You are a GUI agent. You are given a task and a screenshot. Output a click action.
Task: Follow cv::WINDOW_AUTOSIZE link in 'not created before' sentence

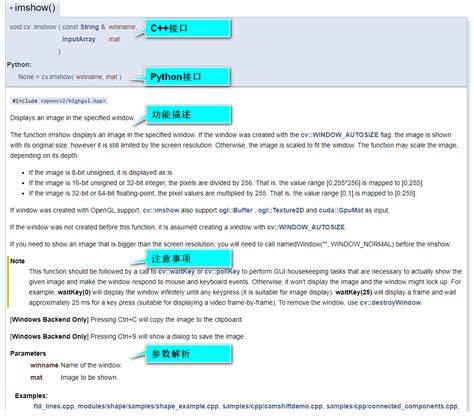click(306, 227)
